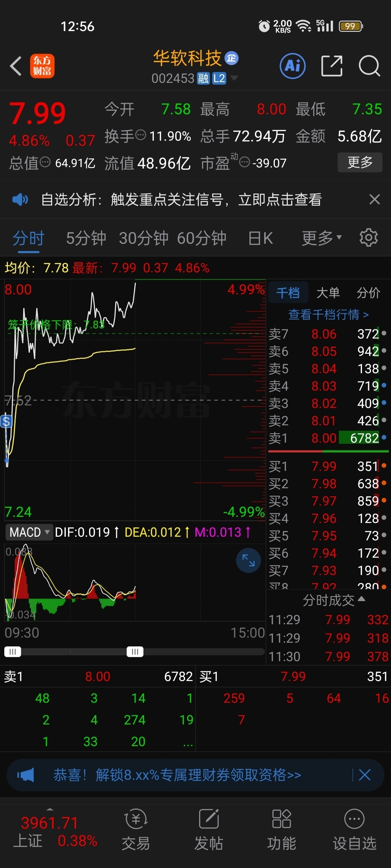
Task: Tap bottom 卖1 8.00 queue header
Action: 98,676
